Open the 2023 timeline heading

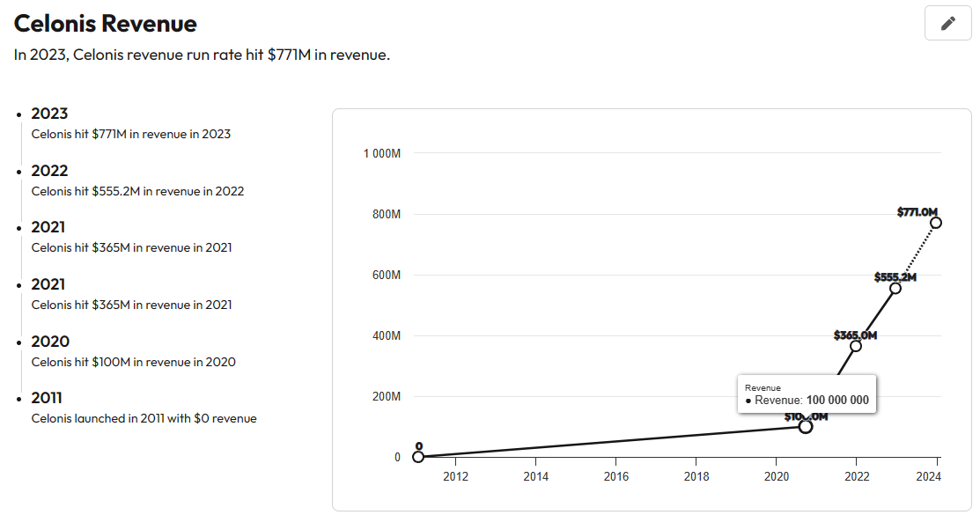(49, 114)
